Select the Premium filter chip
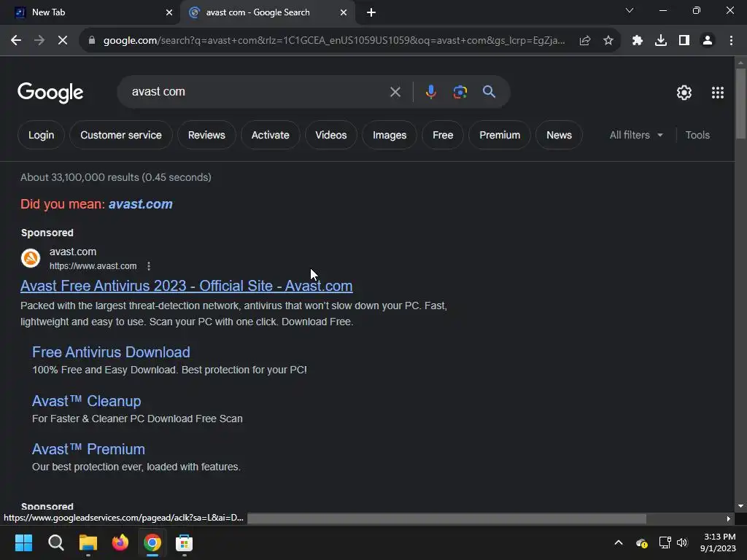This screenshot has width=747, height=560. 499,135
